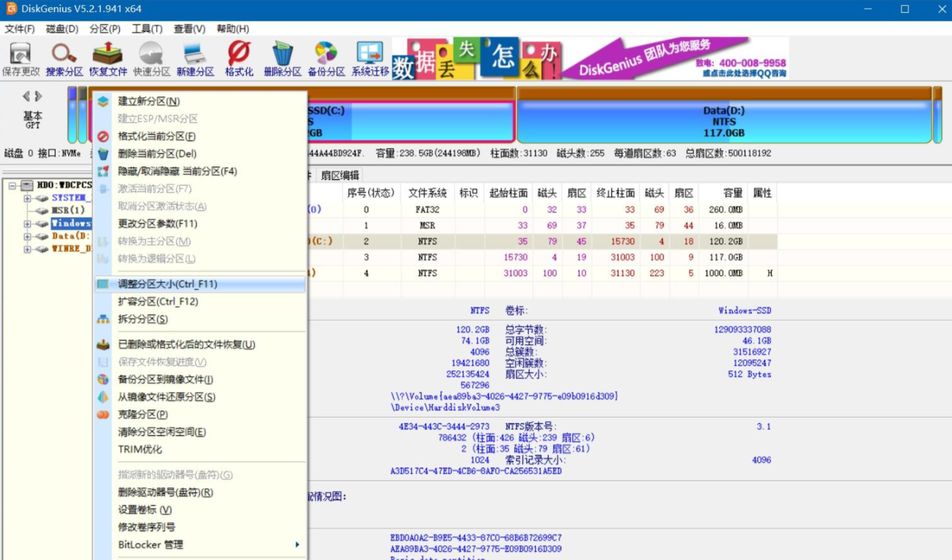Image resolution: width=952 pixels, height=560 pixels.
Task: Select the 快速分区 toolbar icon
Action: [x=152, y=56]
